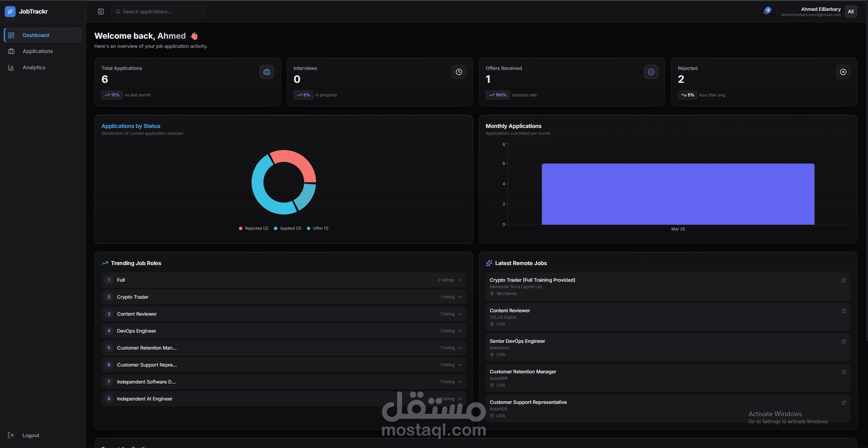Expand the DevOps Engineer trending role
Screen dimensions: 868x448
[x=459, y=331]
